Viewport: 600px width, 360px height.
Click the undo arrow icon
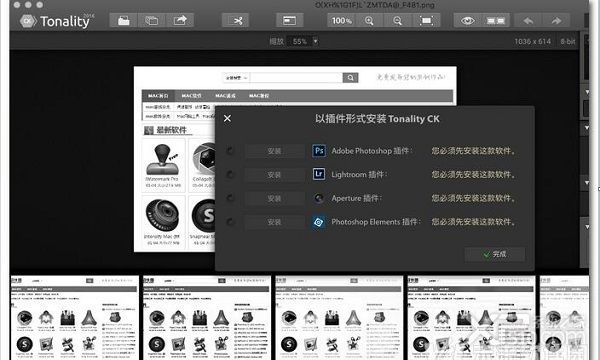(x=528, y=21)
